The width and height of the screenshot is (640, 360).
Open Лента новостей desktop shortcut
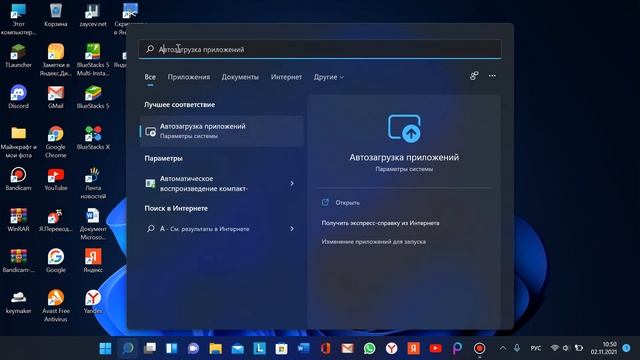click(x=93, y=183)
